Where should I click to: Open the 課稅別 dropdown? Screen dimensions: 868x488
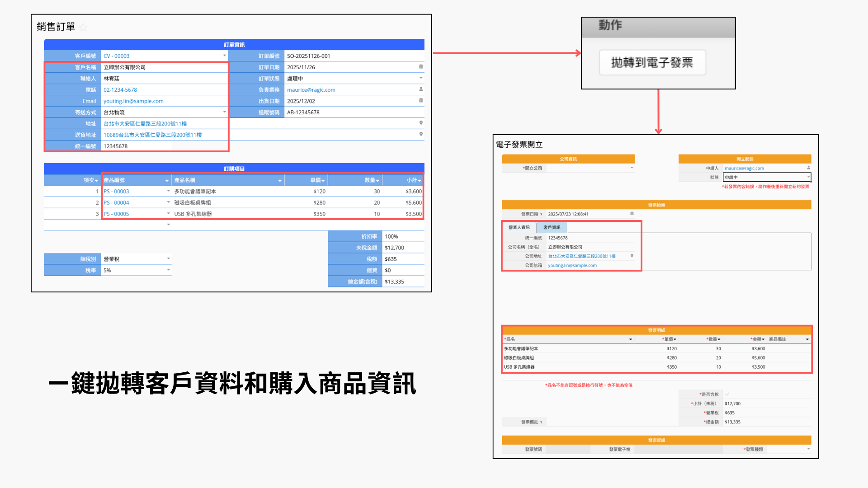(168, 259)
